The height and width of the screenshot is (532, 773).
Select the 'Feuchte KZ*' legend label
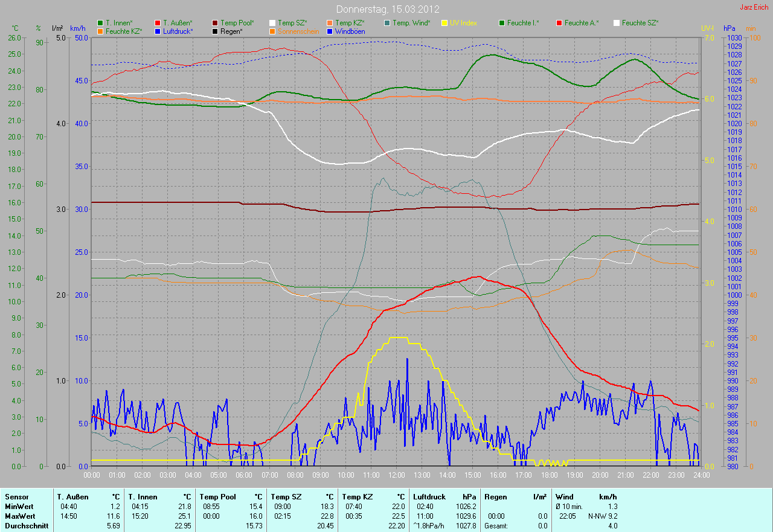click(x=124, y=31)
